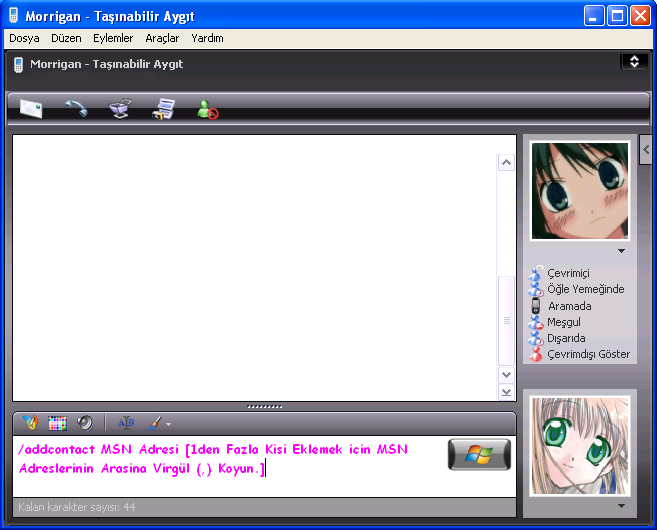The width and height of the screenshot is (657, 530).
Task: Click the speaker voice clip icon
Action: tap(85, 423)
